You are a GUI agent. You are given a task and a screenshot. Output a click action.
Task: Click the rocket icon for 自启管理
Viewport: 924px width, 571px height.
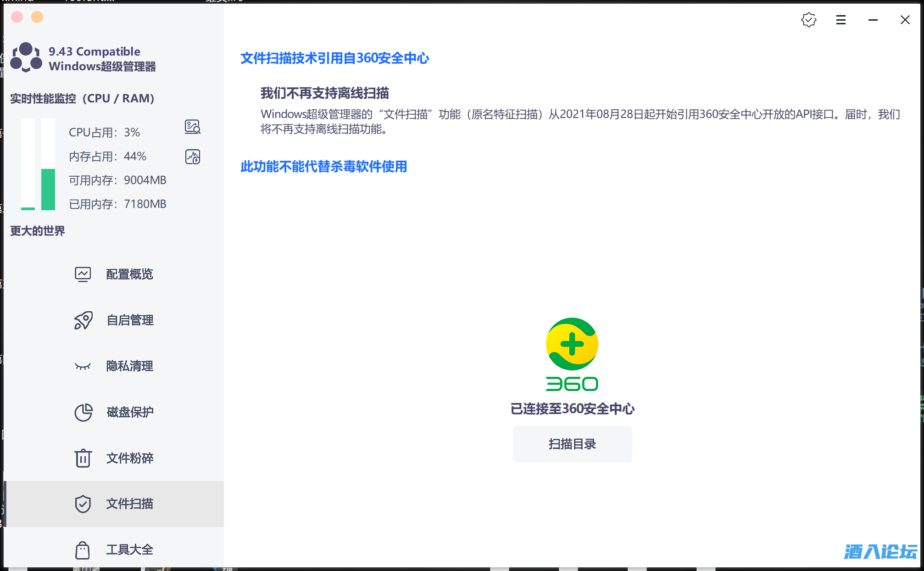point(83,320)
